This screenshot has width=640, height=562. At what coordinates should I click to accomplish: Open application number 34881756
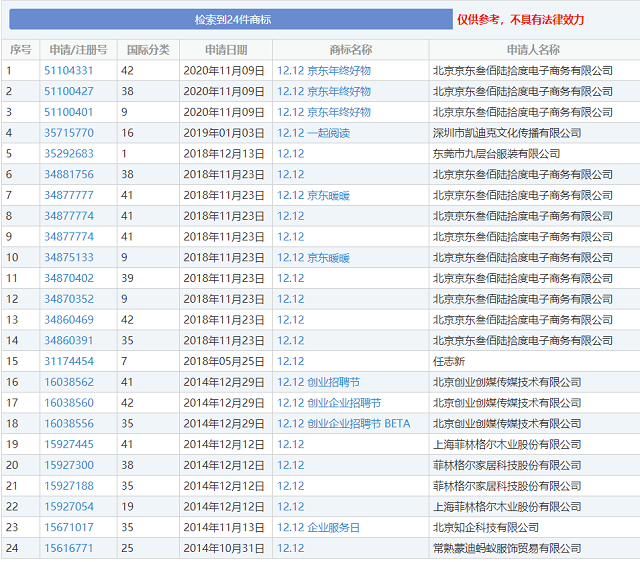[x=69, y=175]
